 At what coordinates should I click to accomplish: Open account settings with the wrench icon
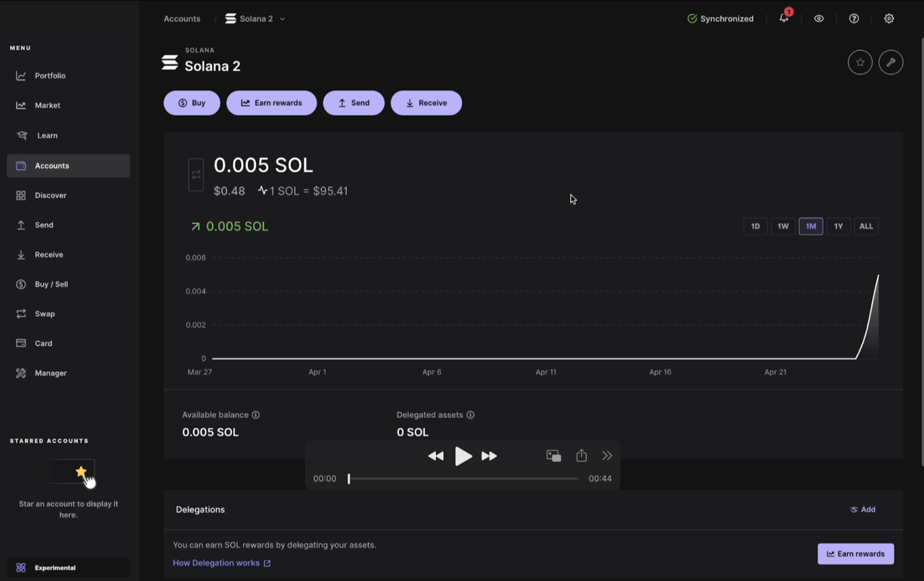[x=891, y=62]
